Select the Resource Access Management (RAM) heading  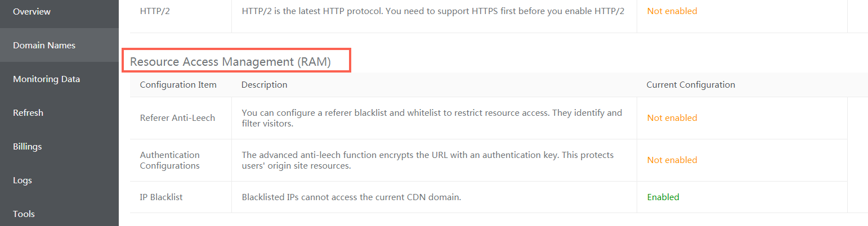point(230,62)
